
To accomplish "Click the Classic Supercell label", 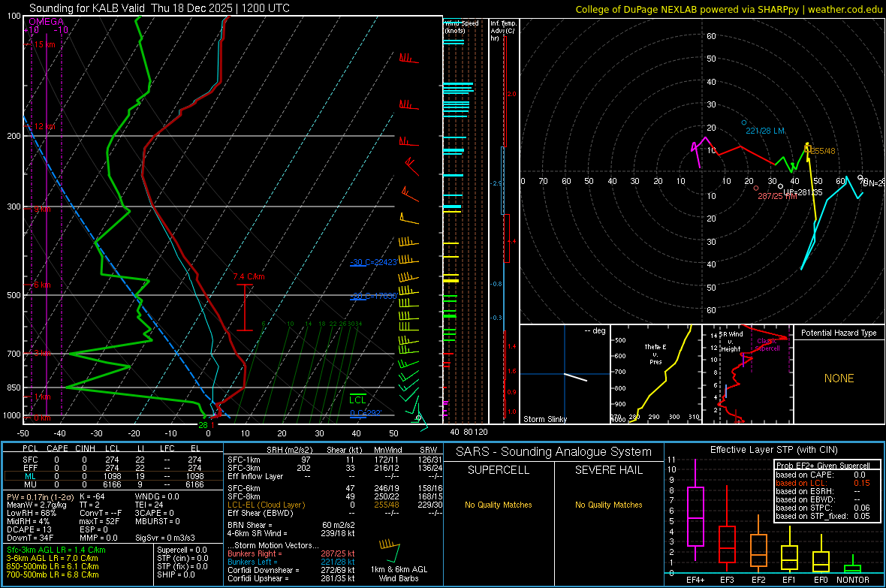I will pyautogui.click(x=767, y=345).
